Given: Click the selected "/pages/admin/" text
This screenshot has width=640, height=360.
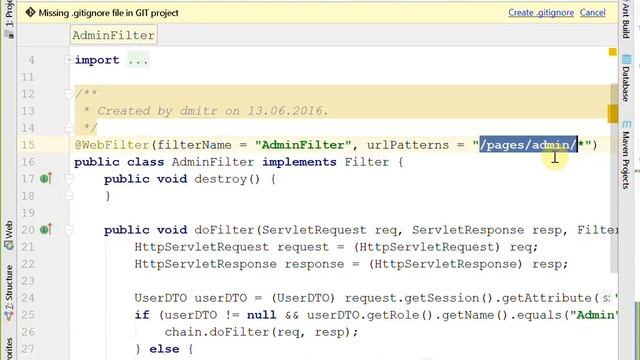Looking at the screenshot, I should pos(529,145).
